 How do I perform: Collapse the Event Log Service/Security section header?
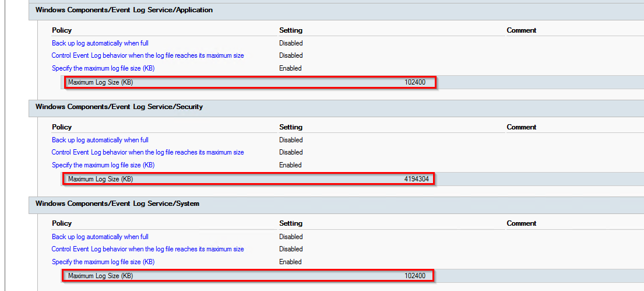coord(336,108)
